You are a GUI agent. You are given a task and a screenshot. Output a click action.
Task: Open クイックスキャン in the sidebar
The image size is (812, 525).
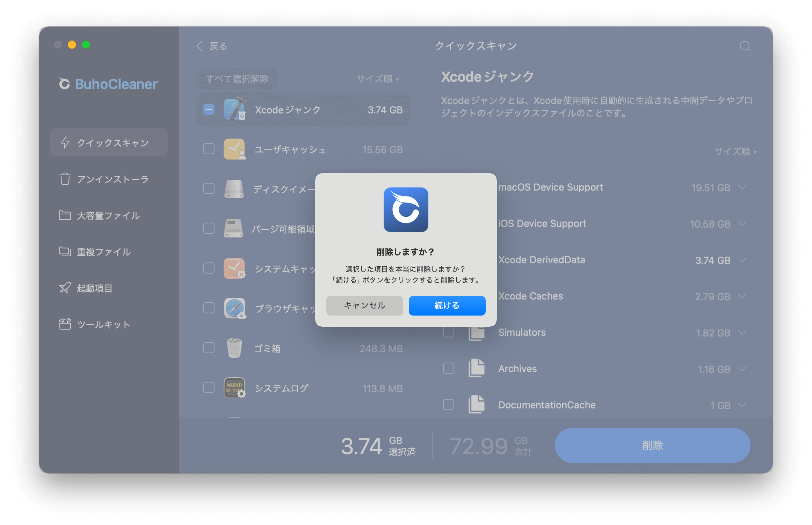tap(109, 142)
